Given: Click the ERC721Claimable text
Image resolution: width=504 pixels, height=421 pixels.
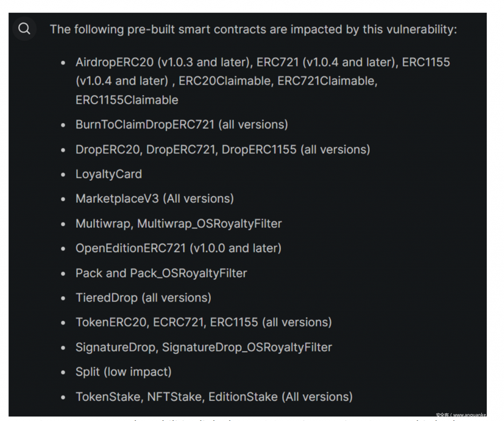Looking at the screenshot, I should (327, 81).
